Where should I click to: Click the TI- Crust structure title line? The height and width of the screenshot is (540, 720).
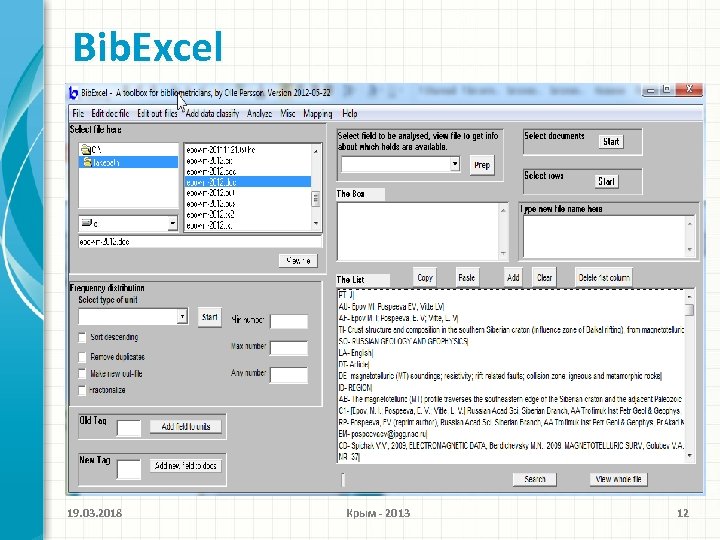[x=511, y=330]
